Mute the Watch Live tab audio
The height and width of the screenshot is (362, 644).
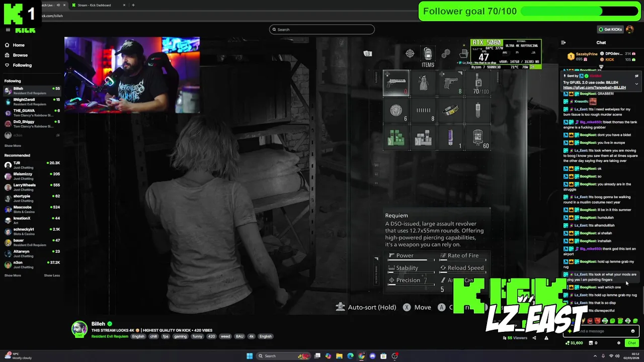point(58,5)
